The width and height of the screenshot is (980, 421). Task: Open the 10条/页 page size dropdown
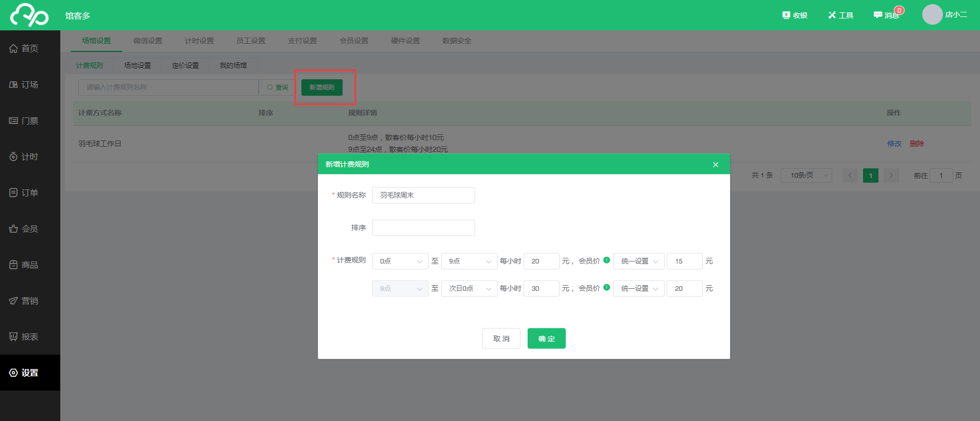[806, 176]
